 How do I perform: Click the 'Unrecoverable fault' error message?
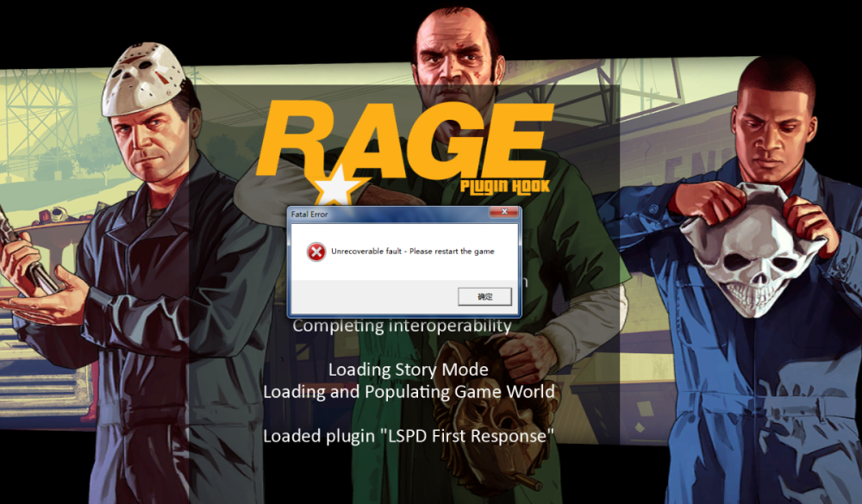(412, 252)
